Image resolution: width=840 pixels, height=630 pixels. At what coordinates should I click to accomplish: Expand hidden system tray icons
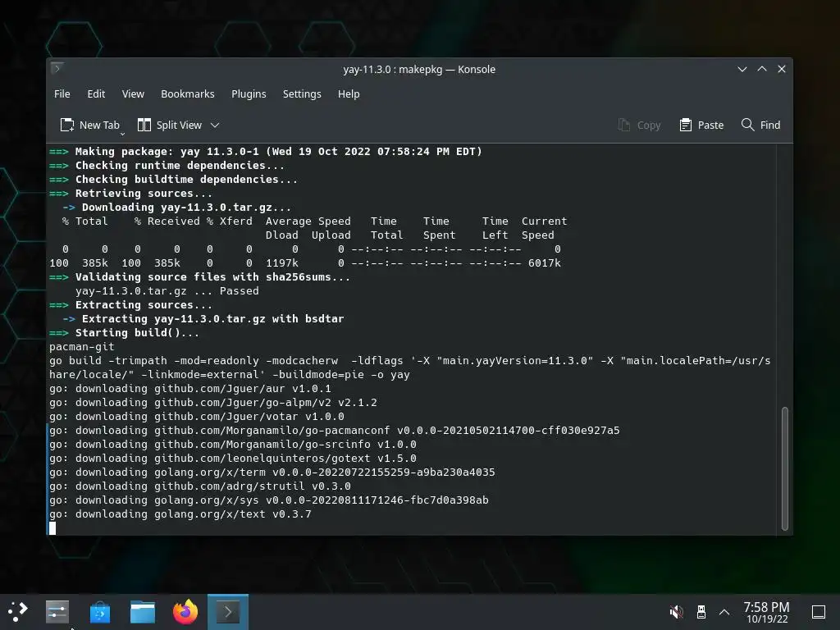[724, 611]
